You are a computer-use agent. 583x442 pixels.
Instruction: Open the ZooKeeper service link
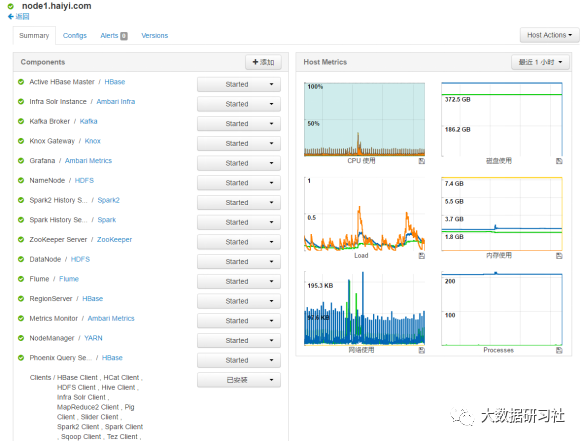coord(115,239)
